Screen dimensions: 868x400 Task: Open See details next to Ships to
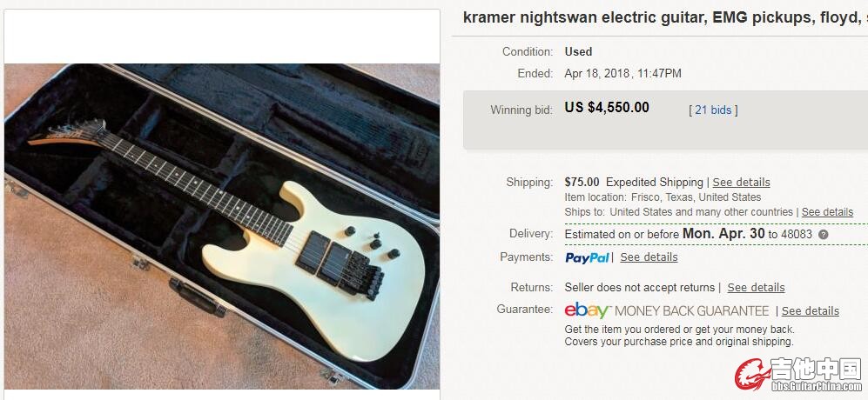[827, 212]
